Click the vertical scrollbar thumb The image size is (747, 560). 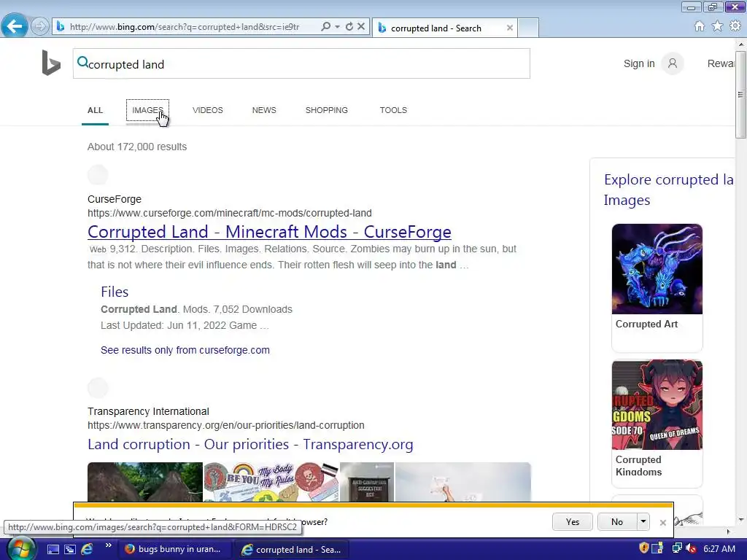pyautogui.click(x=741, y=94)
